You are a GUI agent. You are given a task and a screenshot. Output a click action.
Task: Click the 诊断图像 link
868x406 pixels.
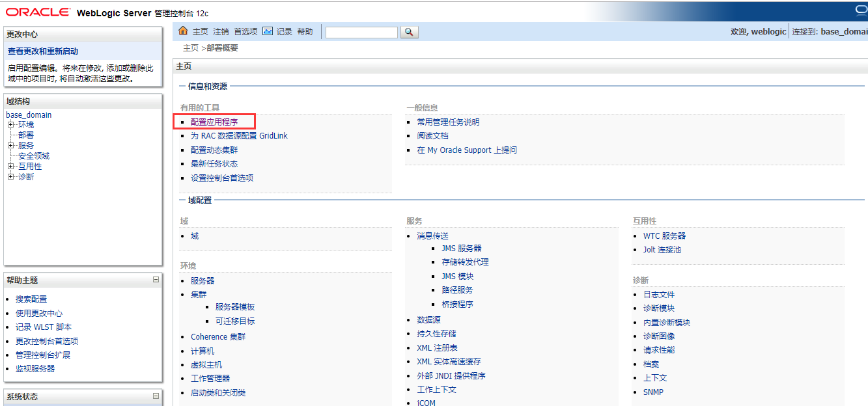click(x=659, y=336)
